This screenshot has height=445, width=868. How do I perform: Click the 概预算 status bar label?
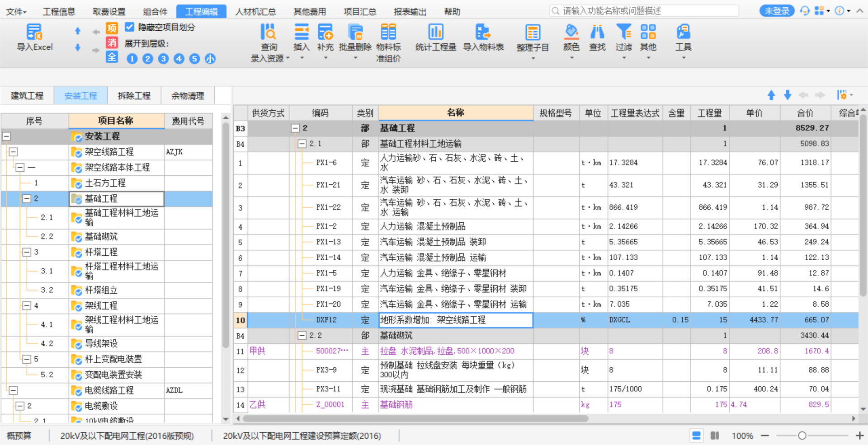tap(19, 436)
